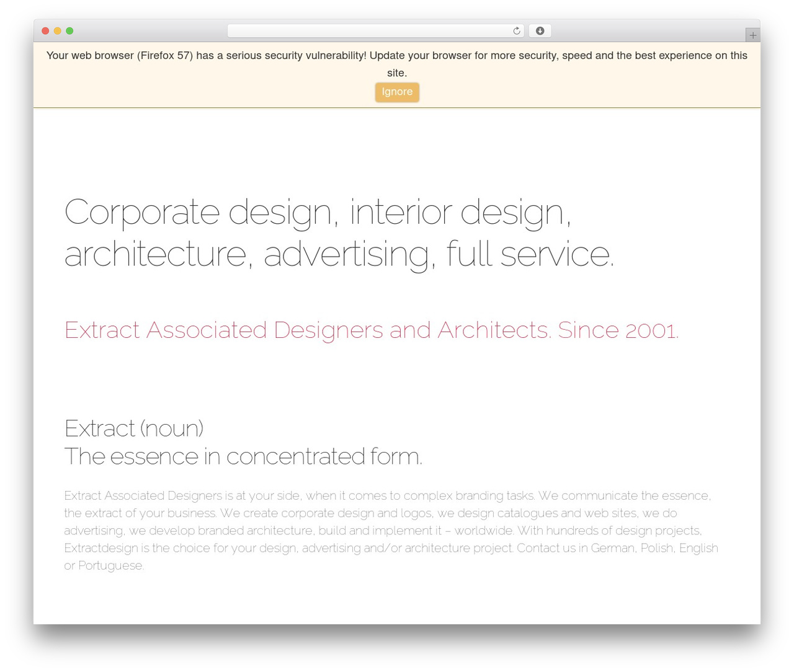
Task: Click the Ignore button in the warning banner
Action: click(x=397, y=92)
